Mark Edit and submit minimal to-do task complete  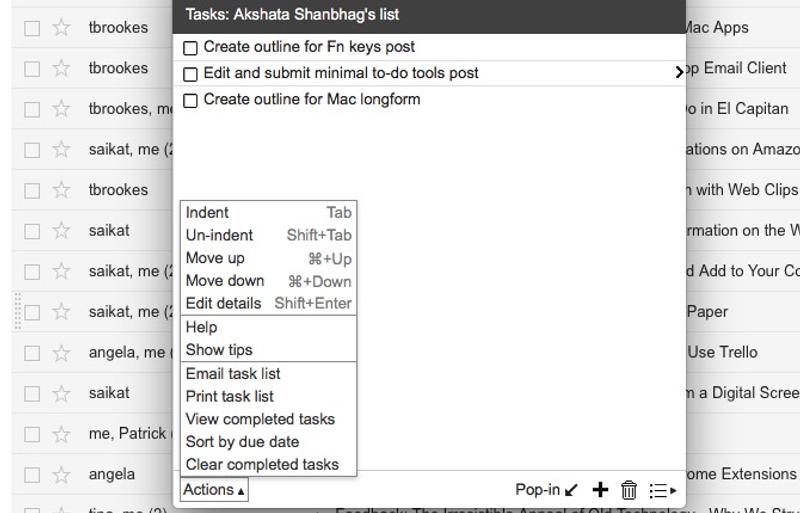click(191, 74)
